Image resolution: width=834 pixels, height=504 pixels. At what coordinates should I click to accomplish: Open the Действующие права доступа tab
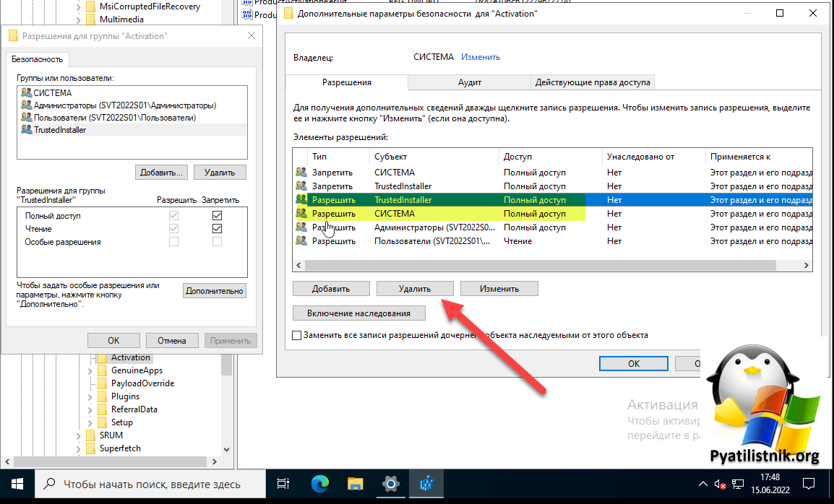pyautogui.click(x=593, y=82)
